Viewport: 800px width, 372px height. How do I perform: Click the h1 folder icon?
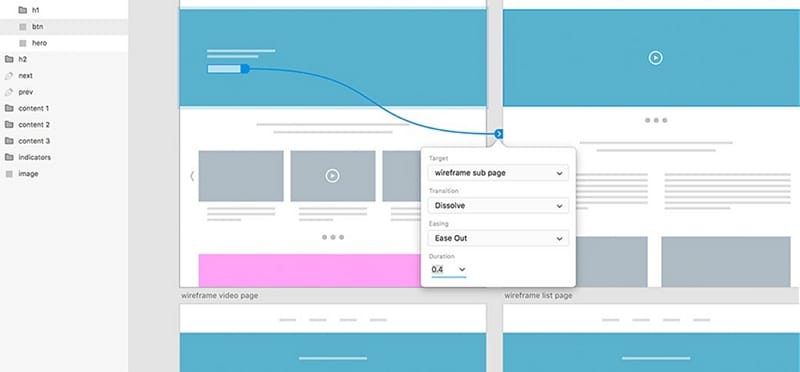22,10
